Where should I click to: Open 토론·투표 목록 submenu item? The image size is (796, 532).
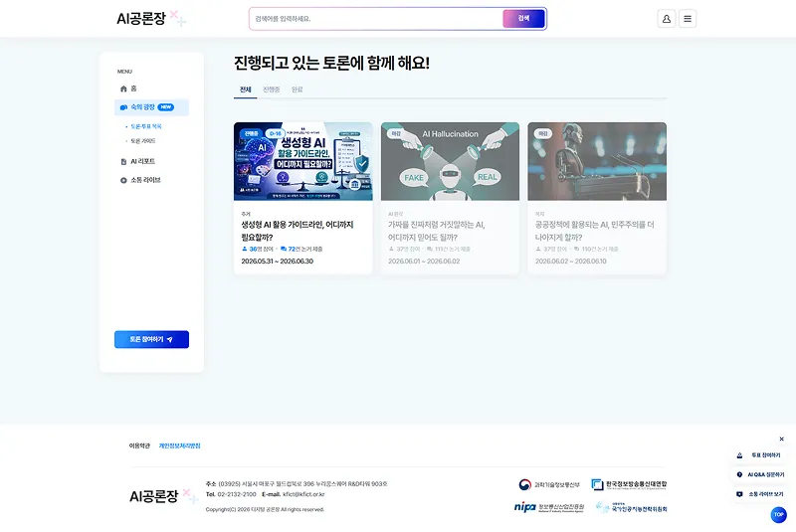click(146, 127)
